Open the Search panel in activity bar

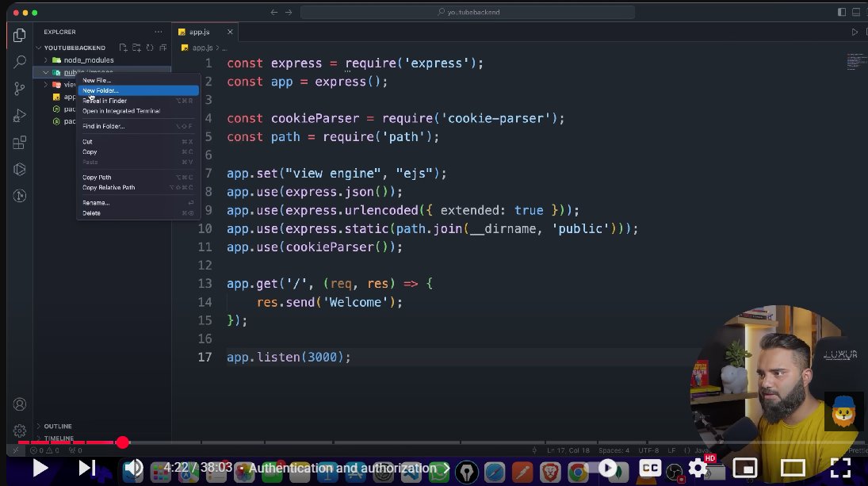[x=19, y=62]
